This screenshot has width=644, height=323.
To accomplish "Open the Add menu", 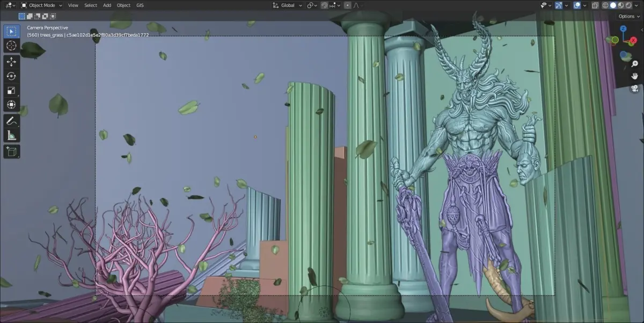I will (x=107, y=5).
